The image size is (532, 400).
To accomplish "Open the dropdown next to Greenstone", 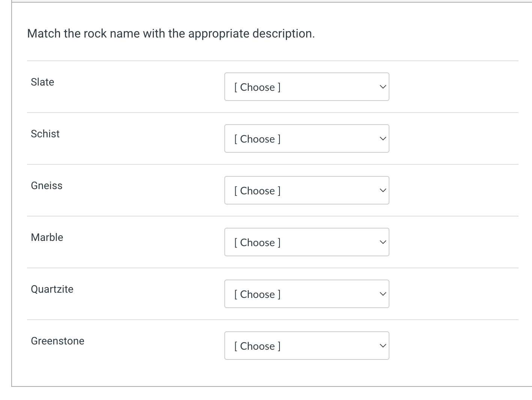I will coord(307,346).
